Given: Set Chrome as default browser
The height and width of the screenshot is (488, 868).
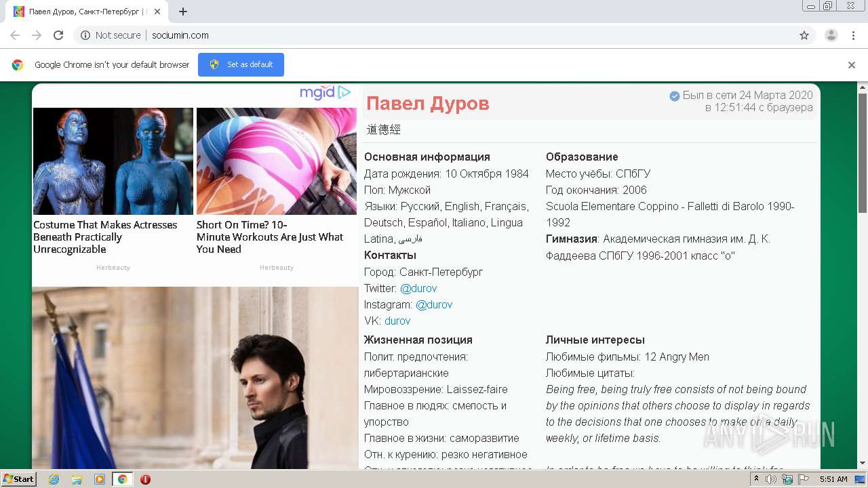Looking at the screenshot, I should pos(241,64).
